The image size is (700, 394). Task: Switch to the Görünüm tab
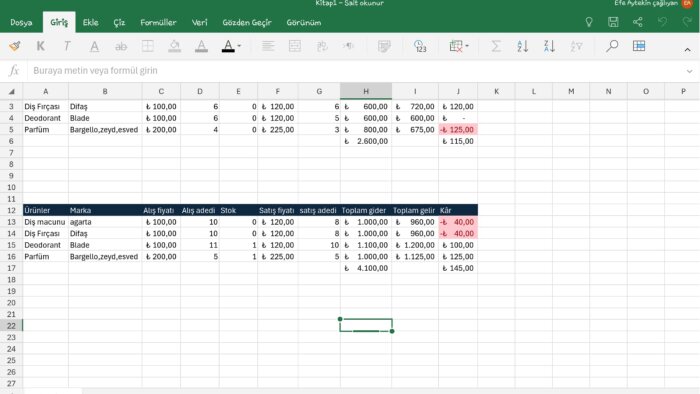click(304, 22)
